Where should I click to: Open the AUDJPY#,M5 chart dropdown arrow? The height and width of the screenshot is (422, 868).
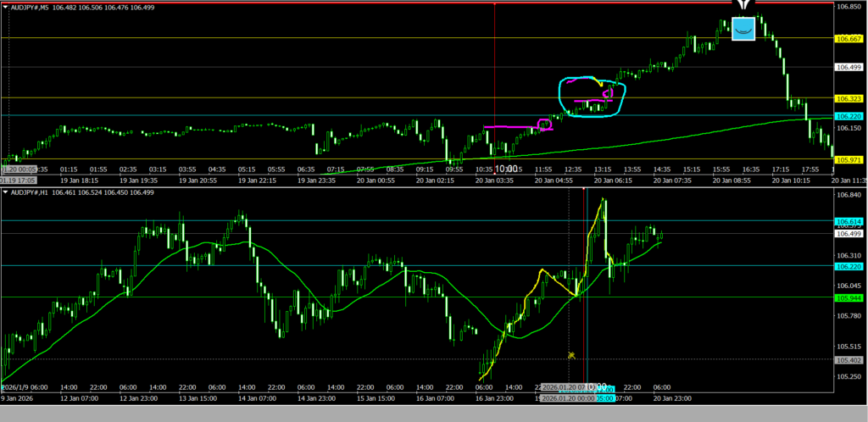tap(5, 7)
